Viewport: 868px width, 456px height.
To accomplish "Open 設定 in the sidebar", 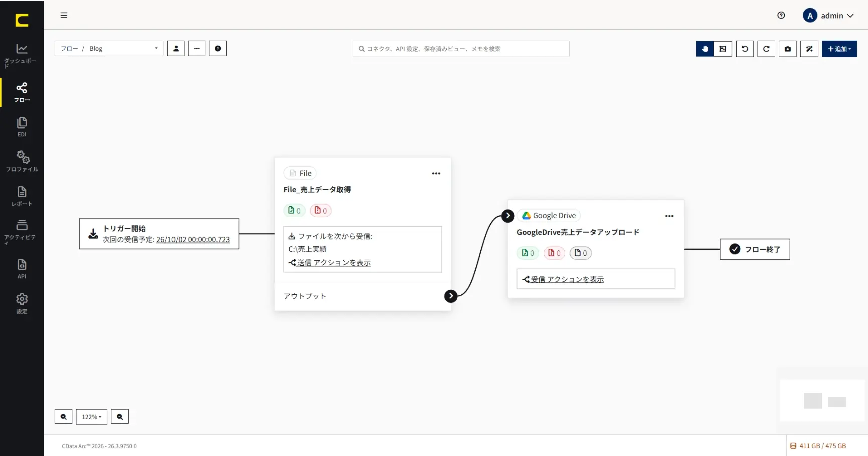I will tap(22, 303).
